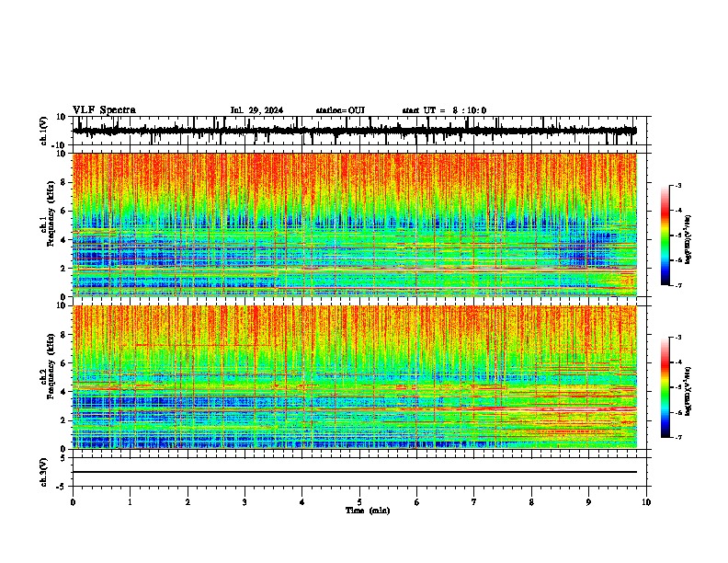Click the 'ch.1(V)' waveform axis label
Image resolution: width=728 pixels, height=563 pixels.
pyautogui.click(x=44, y=131)
